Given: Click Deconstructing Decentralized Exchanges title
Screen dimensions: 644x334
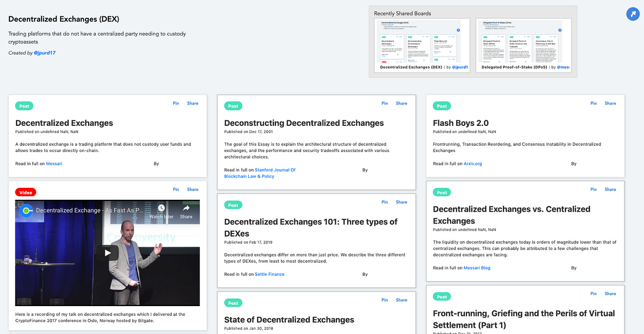Looking at the screenshot, I should click(304, 123).
